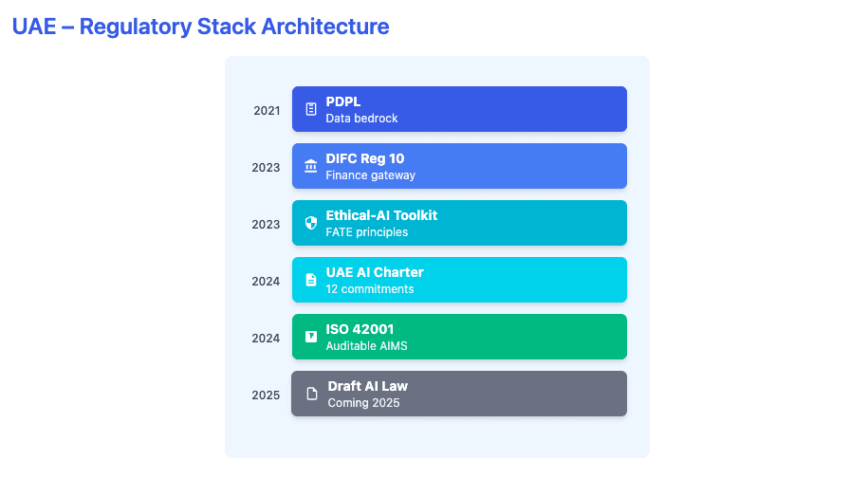
Task: Click the badge icon beside ISO 42001
Action: pyautogui.click(x=311, y=337)
